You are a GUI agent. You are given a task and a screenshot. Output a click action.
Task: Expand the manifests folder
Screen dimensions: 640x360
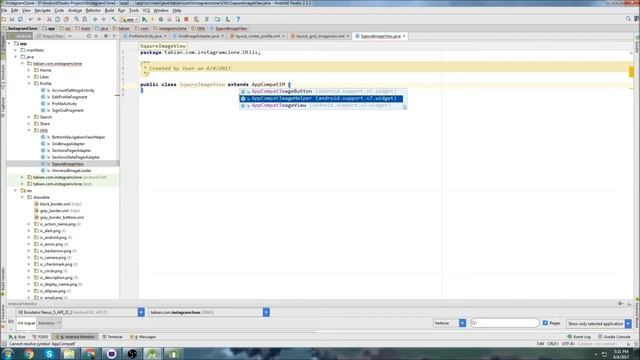[16, 50]
